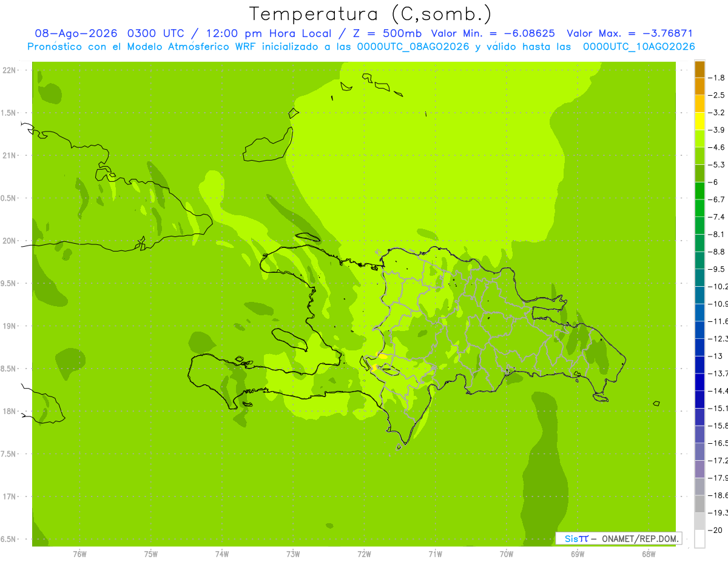Select the '0000UTC_10AGO2026' valid-until timestamp
Image resolution: width=728 pixels, height=562 pixels.
coord(639,47)
